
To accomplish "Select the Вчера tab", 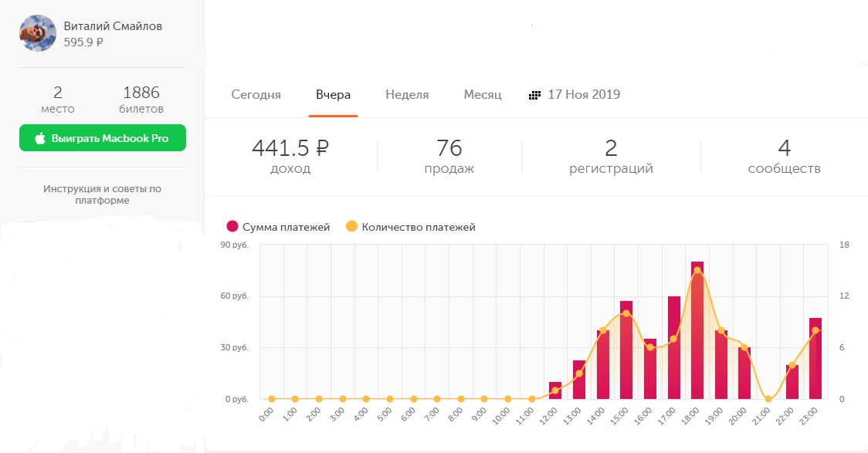I will [333, 95].
